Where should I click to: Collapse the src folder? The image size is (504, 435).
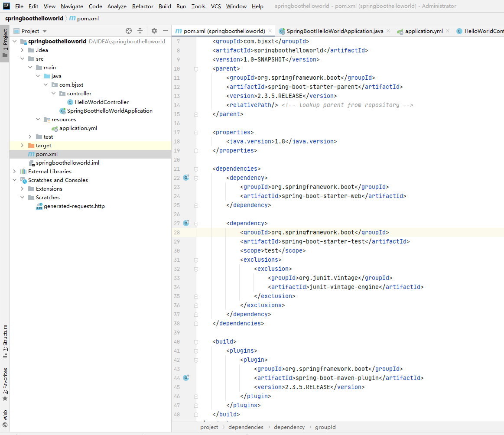tap(22, 59)
